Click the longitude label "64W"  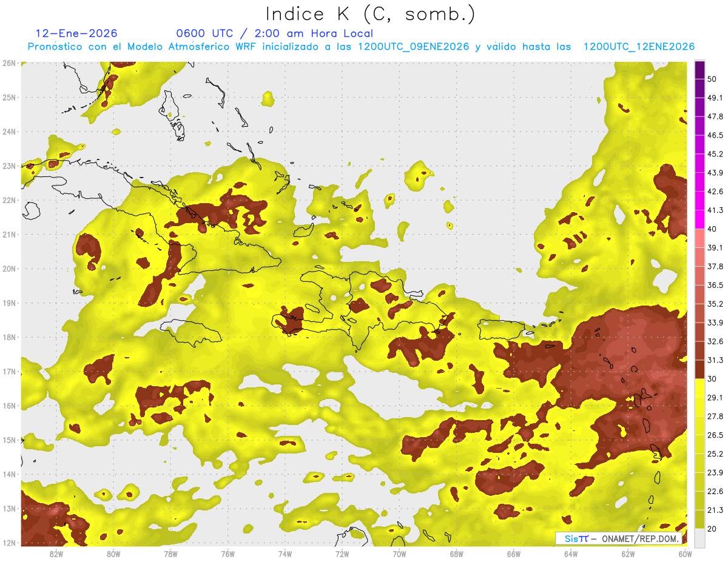click(571, 554)
